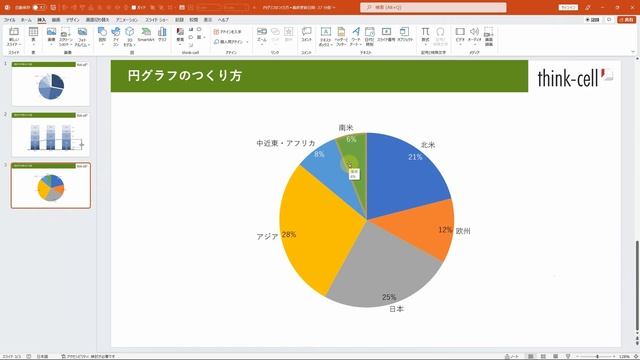The height and width of the screenshot is (360, 640).
Task: Select the Insert tab
Action: pyautogui.click(x=42, y=20)
